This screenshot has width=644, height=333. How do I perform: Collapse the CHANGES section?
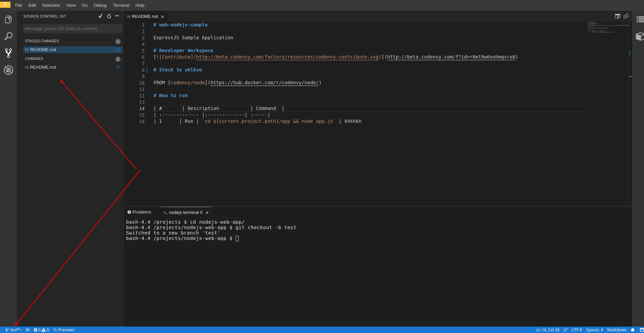[34, 59]
